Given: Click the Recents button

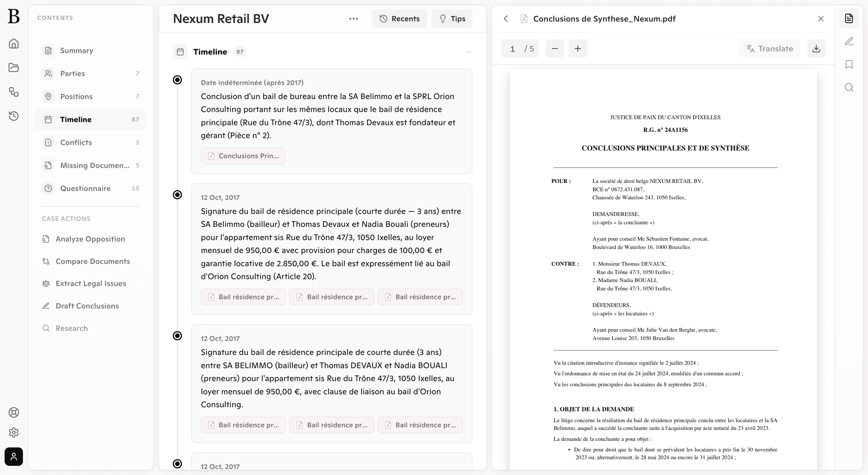Looking at the screenshot, I should pyautogui.click(x=399, y=19).
